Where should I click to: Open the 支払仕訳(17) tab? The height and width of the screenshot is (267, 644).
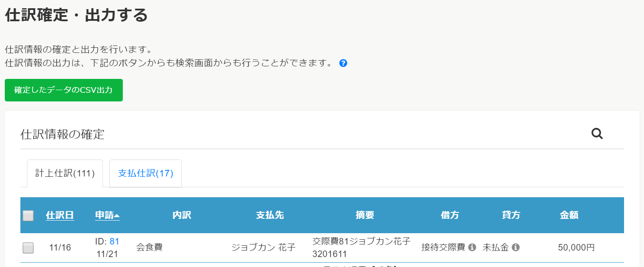coord(145,173)
